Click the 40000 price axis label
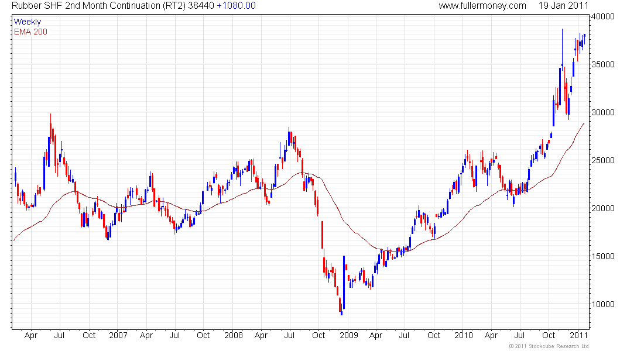Screen dimensions: 644x351 604,16
